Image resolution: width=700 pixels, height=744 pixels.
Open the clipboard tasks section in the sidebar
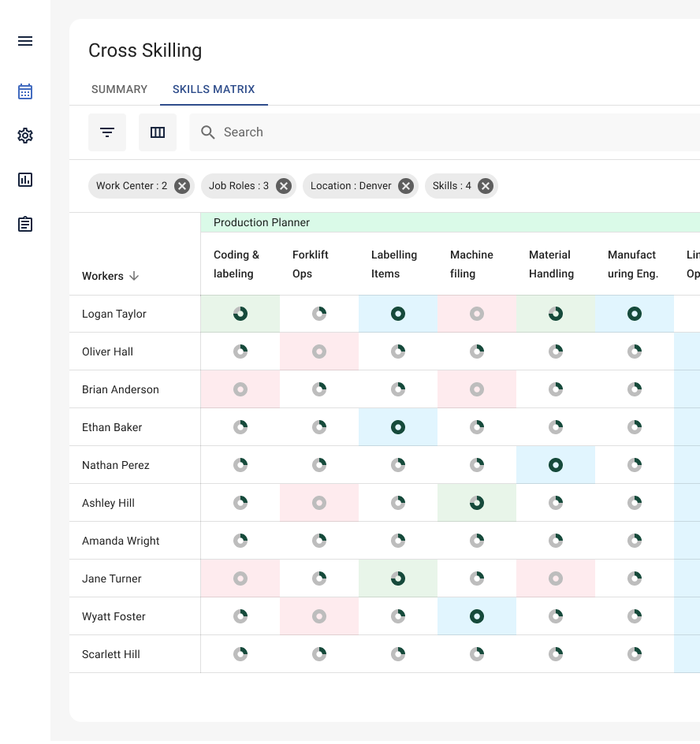tap(25, 224)
